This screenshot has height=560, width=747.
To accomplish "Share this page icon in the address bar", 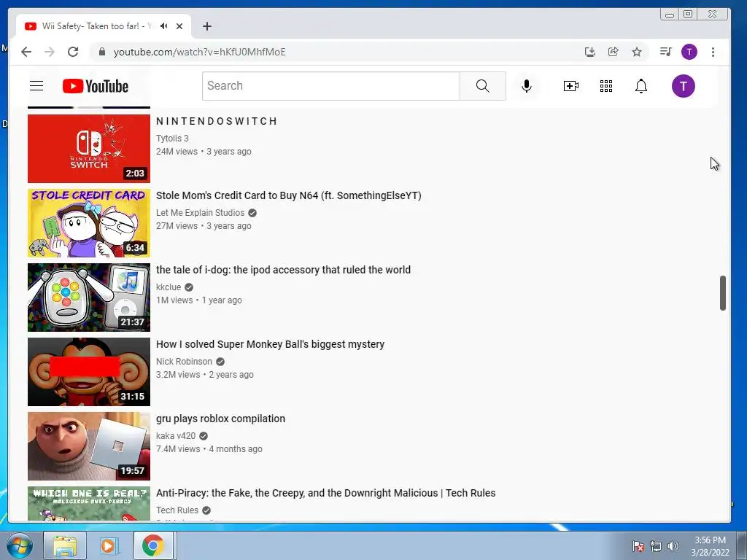I will click(x=613, y=52).
